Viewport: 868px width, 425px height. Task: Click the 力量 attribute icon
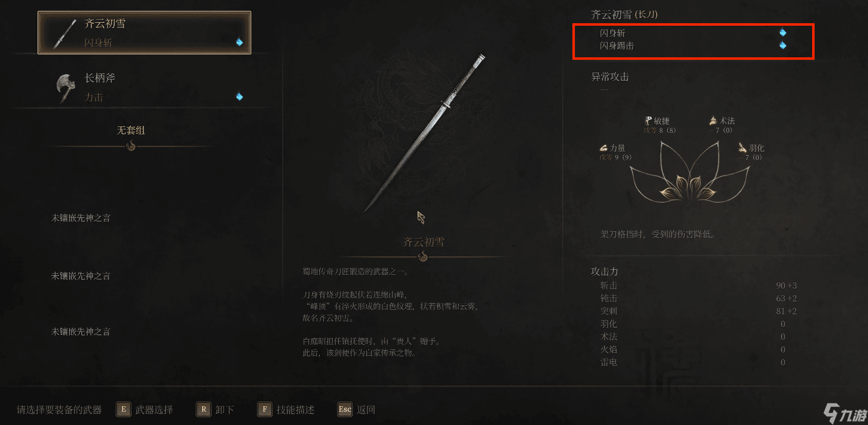click(604, 148)
